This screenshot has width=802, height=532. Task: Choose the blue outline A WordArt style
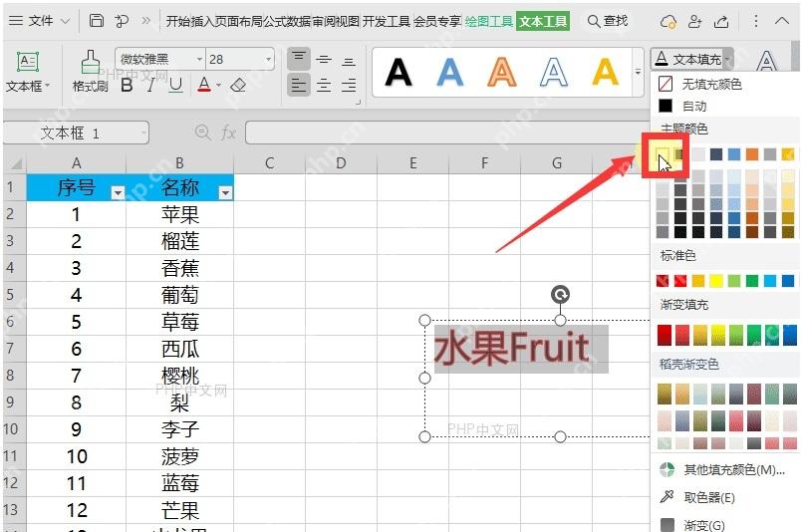pos(553,72)
